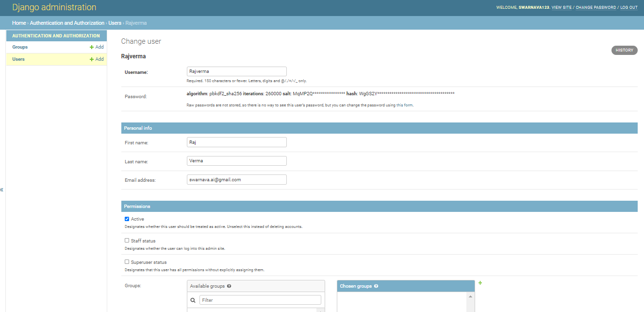Viewport: 644px width, 312px height.
Task: Click the Filter box for available groups
Action: 260,300
